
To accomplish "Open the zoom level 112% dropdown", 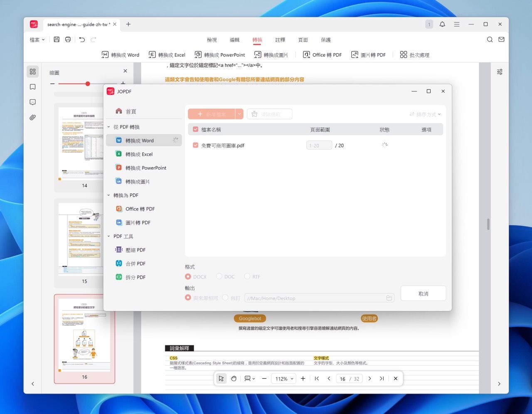I will (284, 379).
